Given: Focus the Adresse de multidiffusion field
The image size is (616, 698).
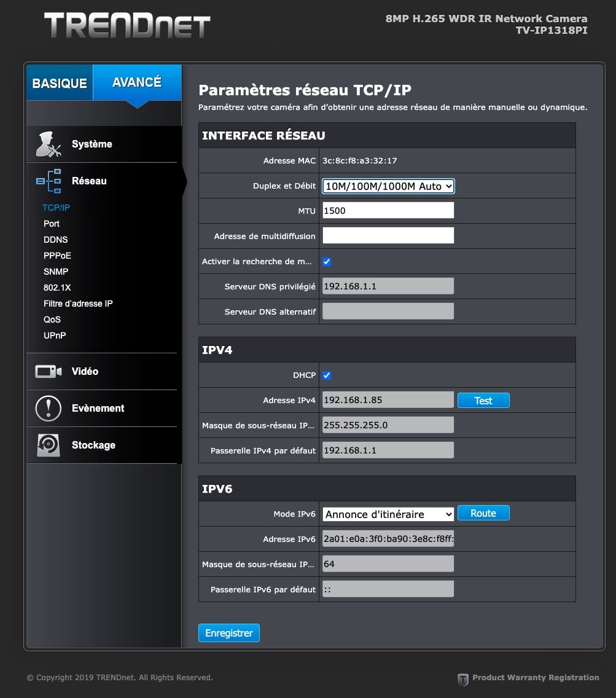Looking at the screenshot, I should coord(388,236).
